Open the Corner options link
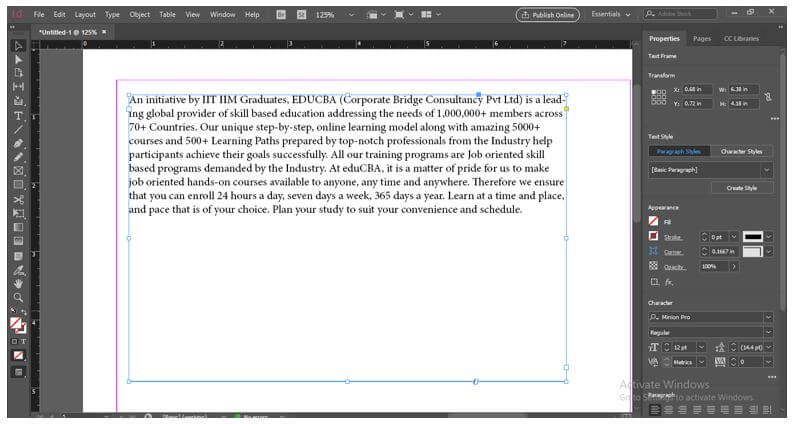This screenshot has height=424, width=799. [x=673, y=252]
